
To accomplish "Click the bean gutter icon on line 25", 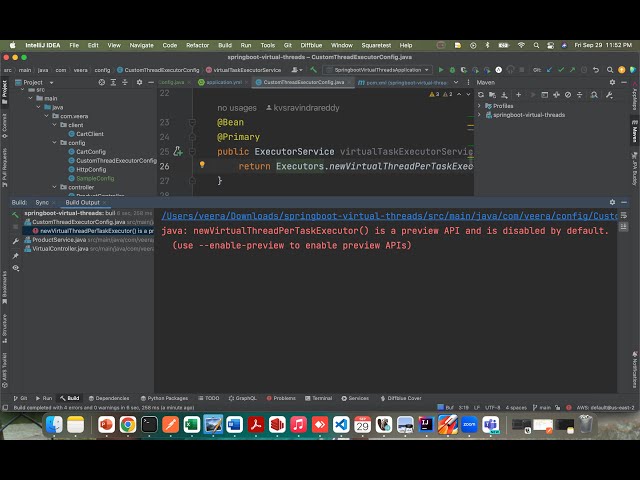I will 178,151.
